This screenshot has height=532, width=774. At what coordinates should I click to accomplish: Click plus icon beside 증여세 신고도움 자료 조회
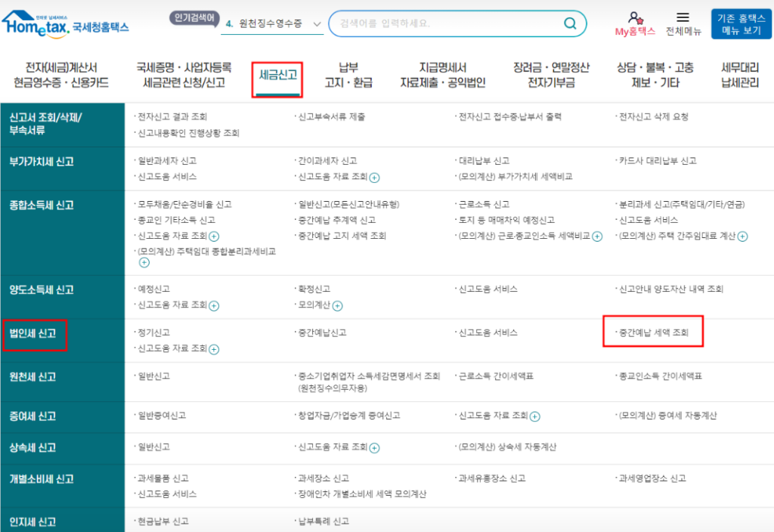tap(534, 416)
